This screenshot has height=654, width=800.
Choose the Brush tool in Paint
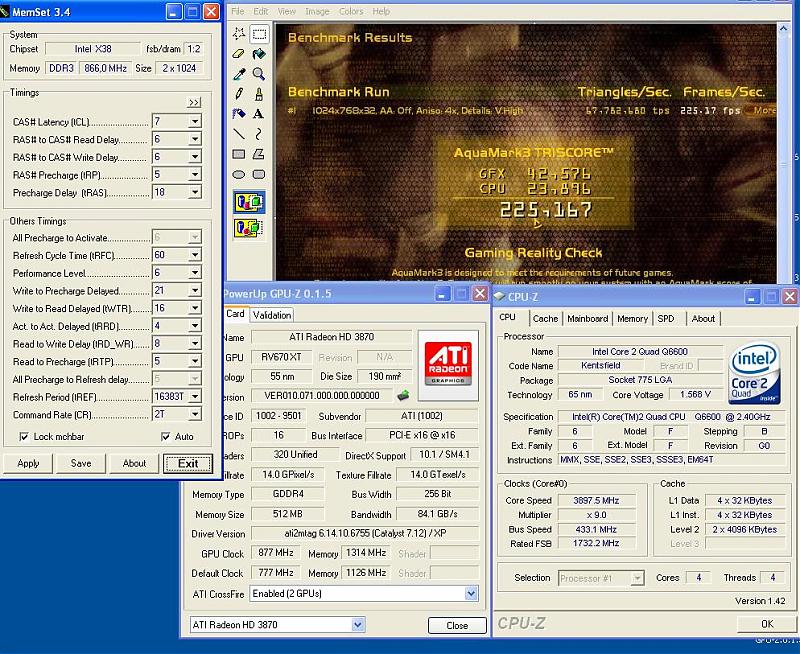pos(259,94)
